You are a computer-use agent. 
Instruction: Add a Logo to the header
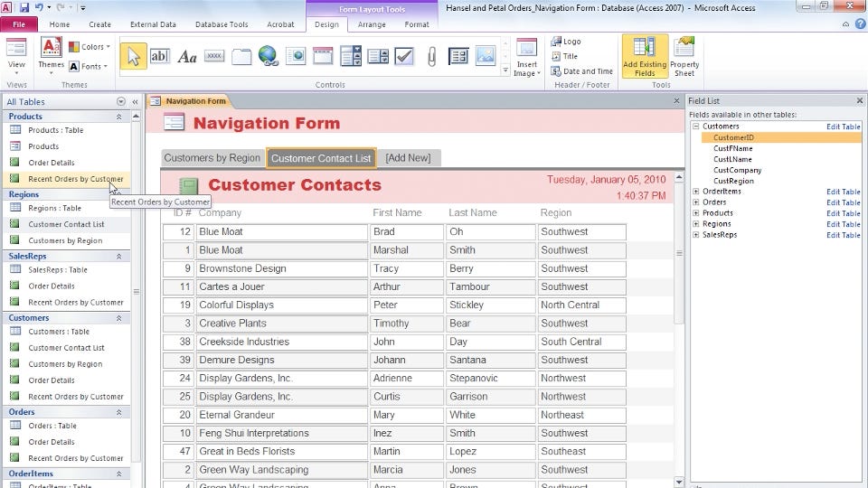tap(566, 42)
